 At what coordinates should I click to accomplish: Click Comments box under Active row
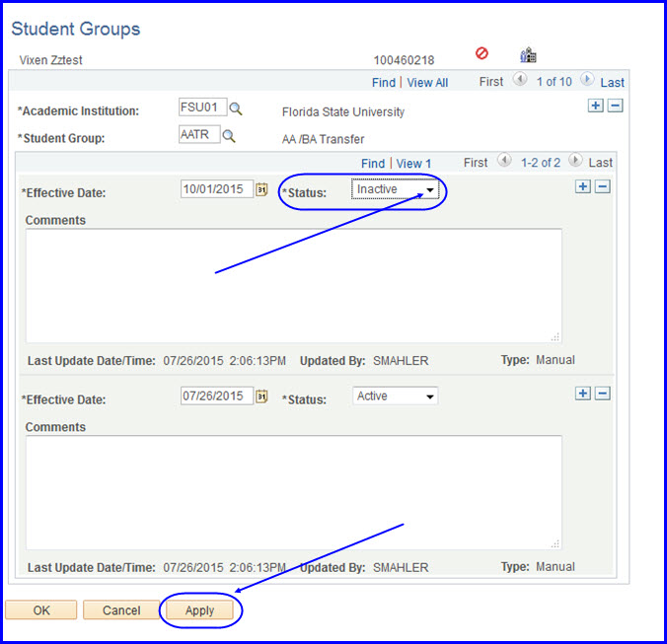pyautogui.click(x=293, y=493)
